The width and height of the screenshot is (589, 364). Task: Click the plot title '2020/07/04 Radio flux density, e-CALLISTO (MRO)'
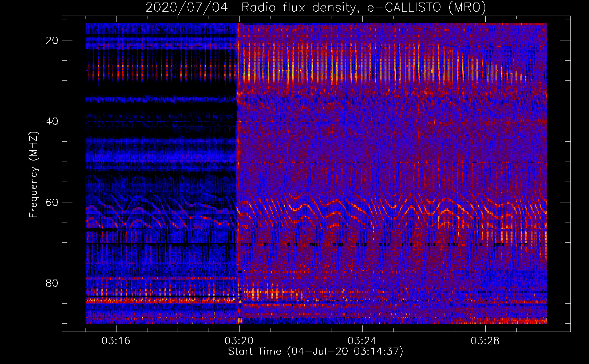pyautogui.click(x=316, y=8)
